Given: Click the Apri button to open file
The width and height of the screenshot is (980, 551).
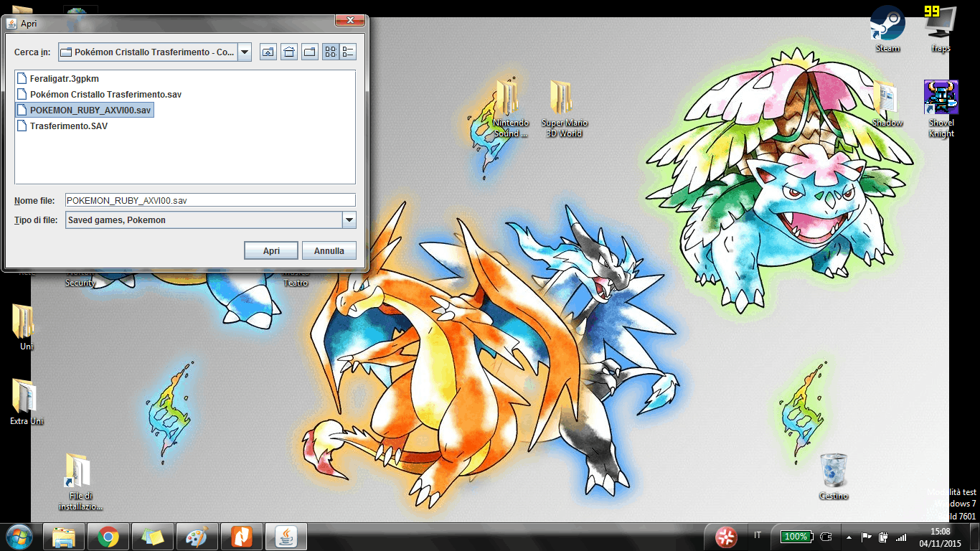Looking at the screenshot, I should pos(271,250).
